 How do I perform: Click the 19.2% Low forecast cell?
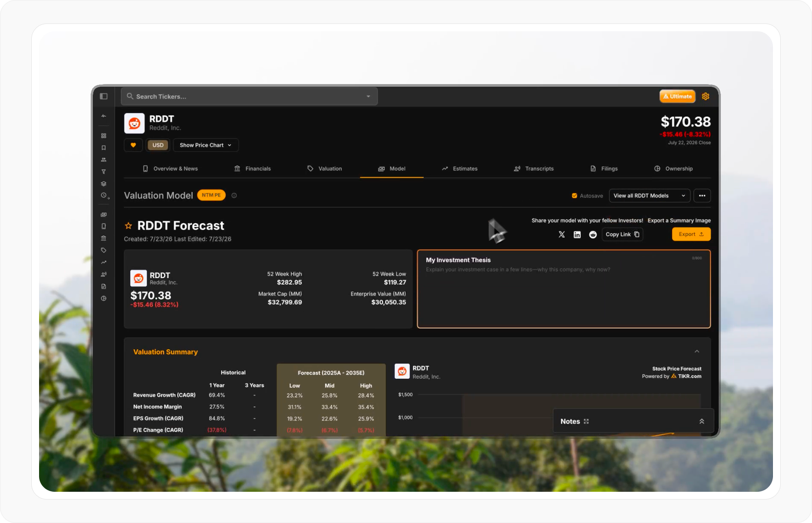tap(294, 419)
